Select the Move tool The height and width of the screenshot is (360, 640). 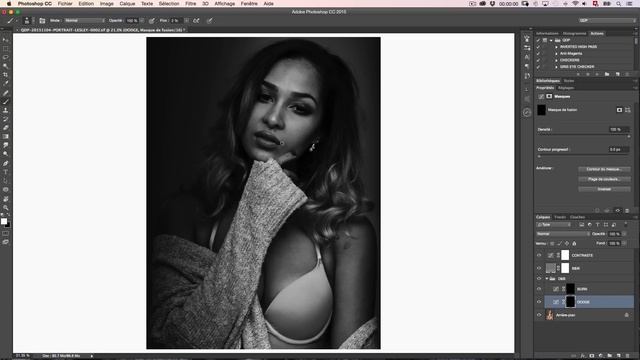coord(5,40)
